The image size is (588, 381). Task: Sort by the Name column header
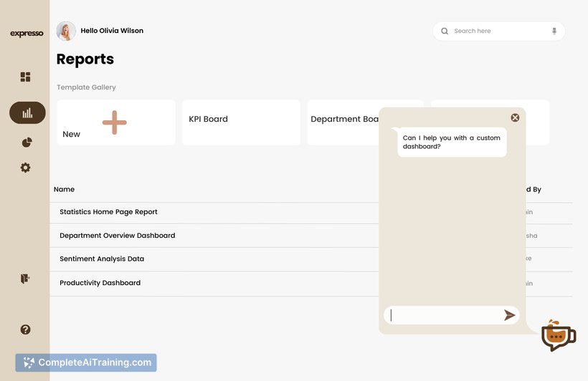(64, 189)
